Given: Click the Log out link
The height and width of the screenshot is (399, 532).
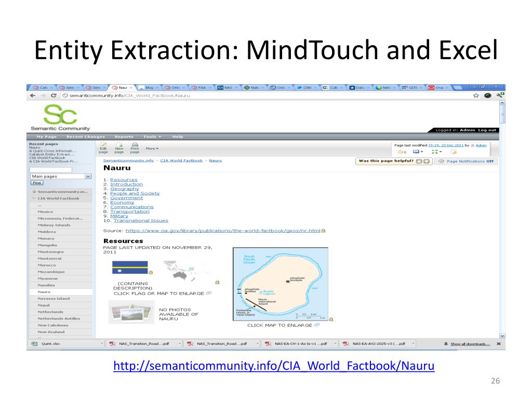Looking at the screenshot, I should click(x=487, y=130).
